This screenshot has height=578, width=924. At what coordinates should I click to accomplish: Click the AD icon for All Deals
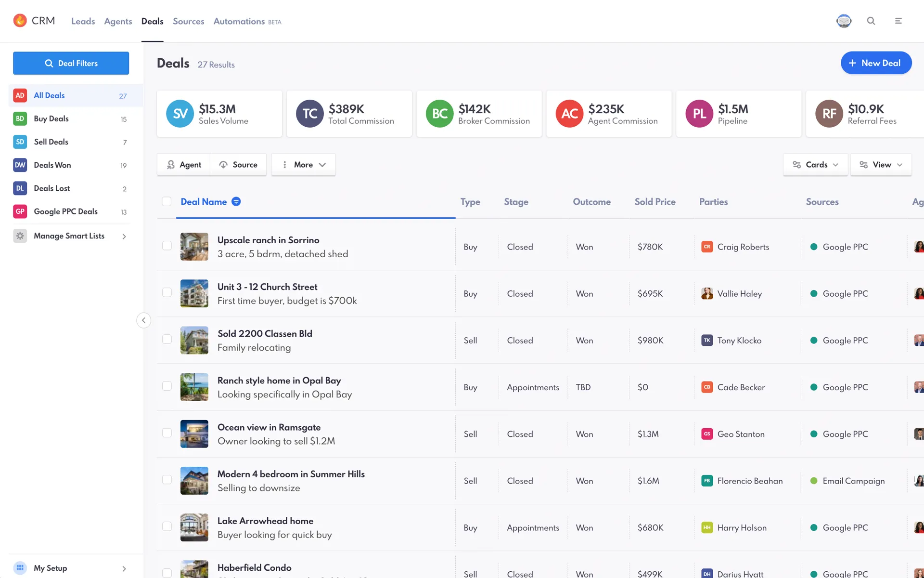coord(20,95)
